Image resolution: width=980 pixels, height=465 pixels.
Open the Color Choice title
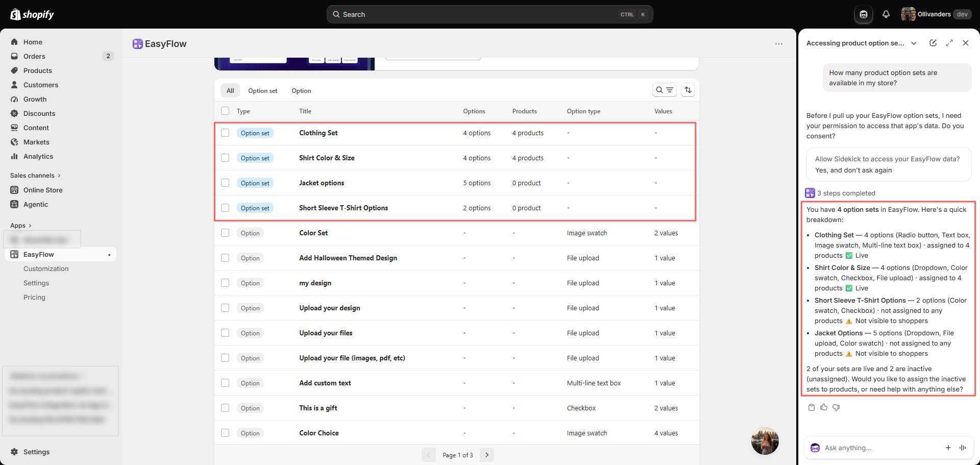click(319, 433)
